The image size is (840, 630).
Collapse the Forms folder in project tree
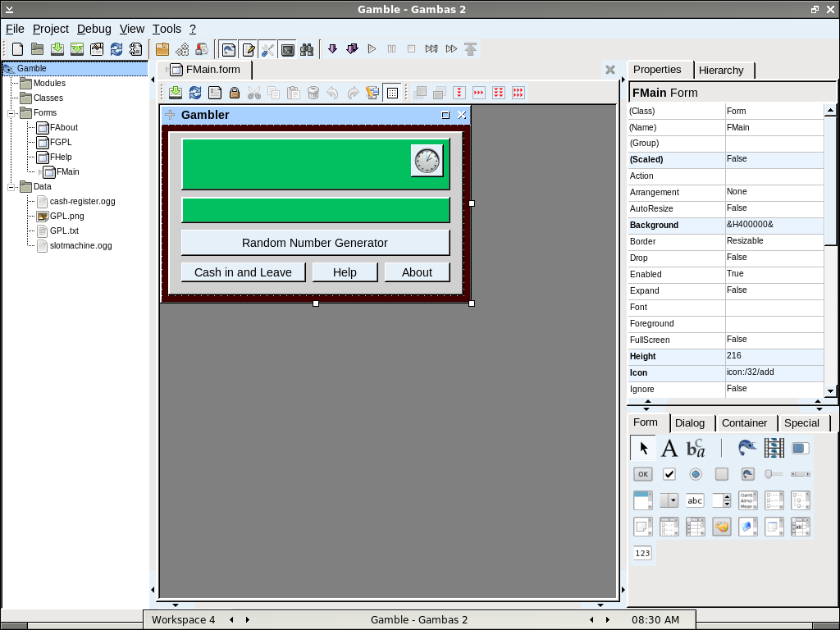tap(12, 113)
